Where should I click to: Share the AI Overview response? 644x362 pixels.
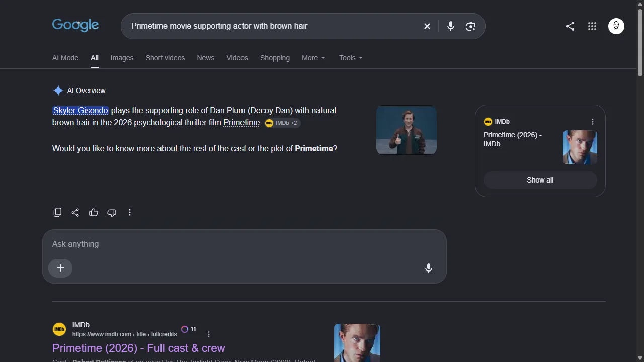tap(75, 212)
